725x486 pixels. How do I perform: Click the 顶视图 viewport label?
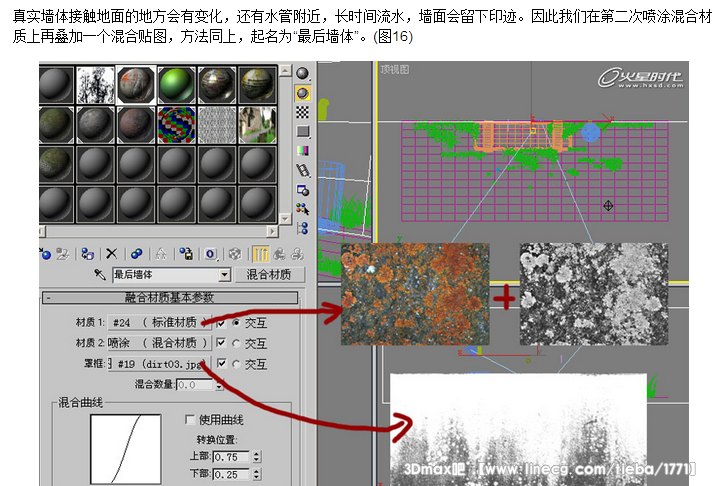394,69
